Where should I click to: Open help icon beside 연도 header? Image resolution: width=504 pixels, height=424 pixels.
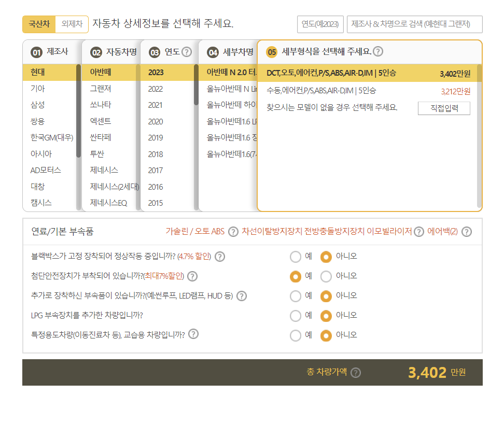click(187, 52)
